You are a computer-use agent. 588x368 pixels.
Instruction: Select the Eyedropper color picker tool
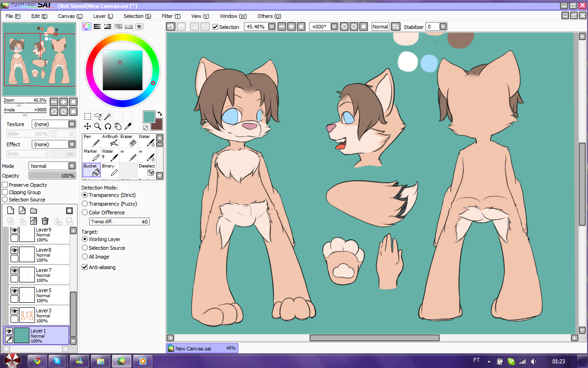click(128, 126)
